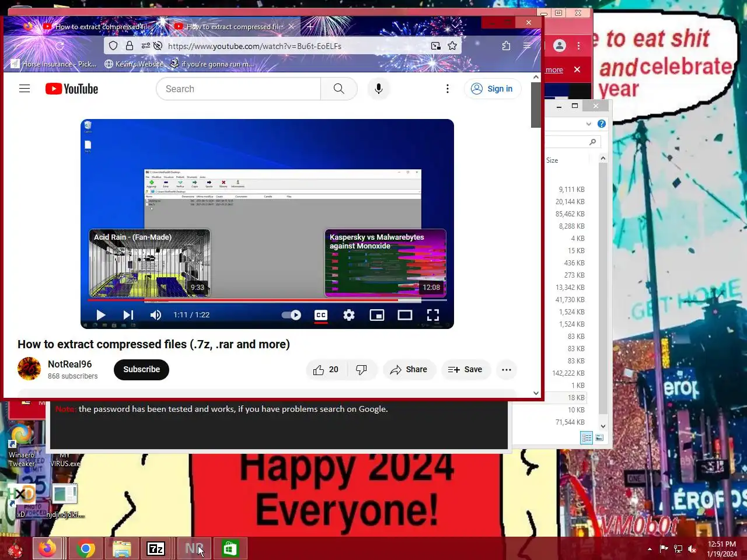The width and height of the screenshot is (747, 560).
Task: Open the player settings gear
Action: [x=349, y=315]
